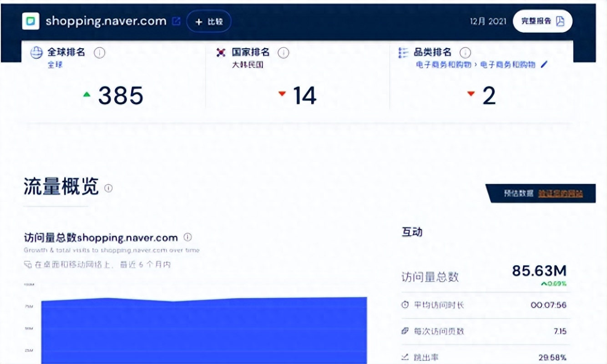607x364 pixels.
Task: Show info tooltip for 全球排名
Action: point(99,53)
